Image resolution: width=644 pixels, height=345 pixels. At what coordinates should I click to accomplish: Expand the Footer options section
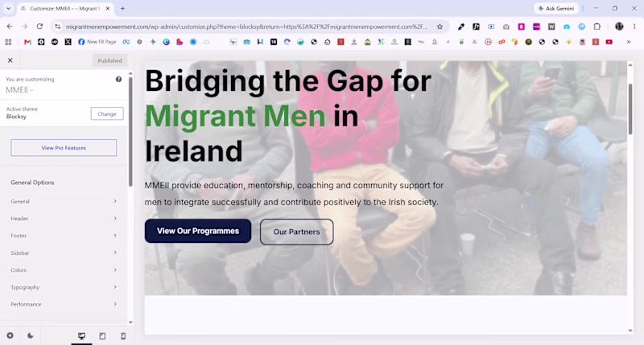click(64, 236)
